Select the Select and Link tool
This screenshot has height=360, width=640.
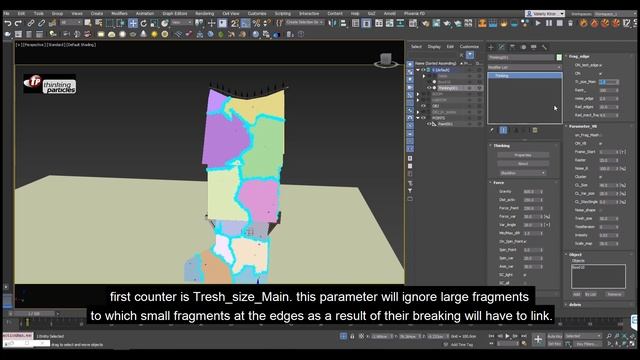[31, 23]
